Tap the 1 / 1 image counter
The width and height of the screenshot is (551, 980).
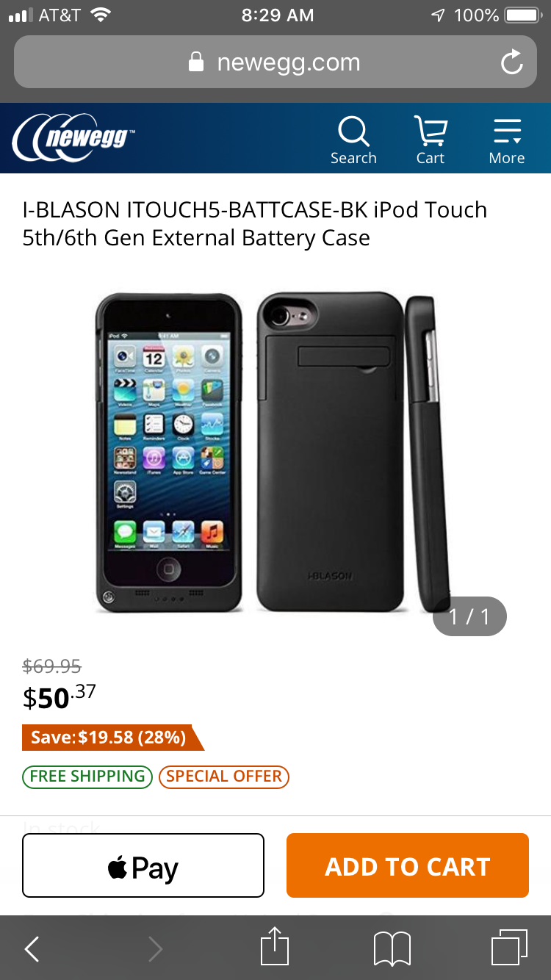(x=469, y=616)
